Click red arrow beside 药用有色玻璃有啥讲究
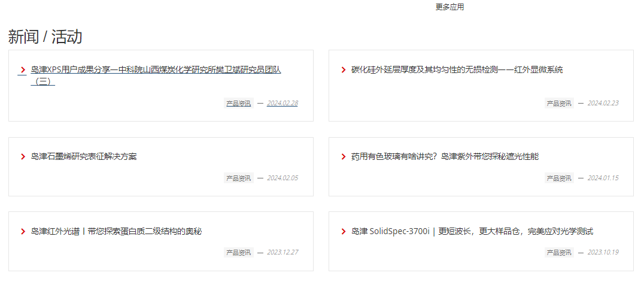 (344, 156)
